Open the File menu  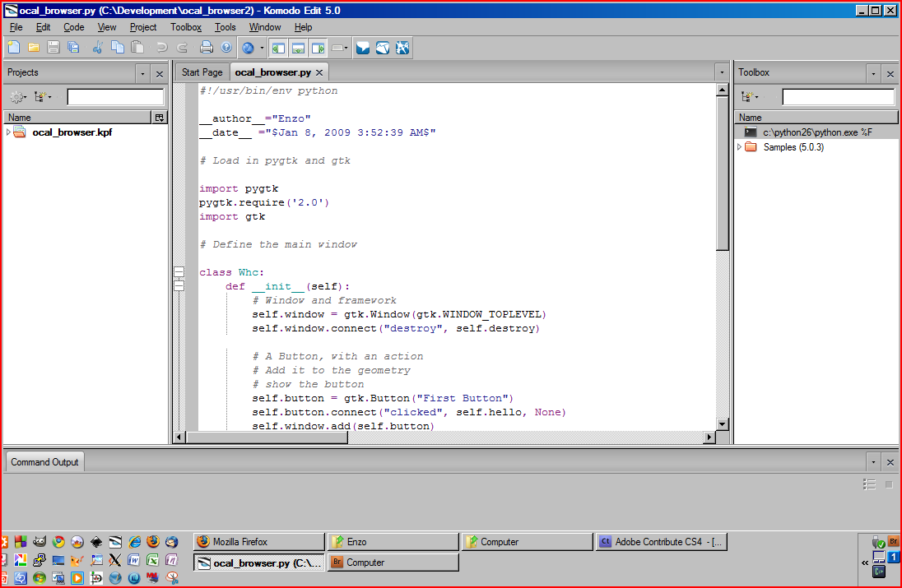pos(16,27)
